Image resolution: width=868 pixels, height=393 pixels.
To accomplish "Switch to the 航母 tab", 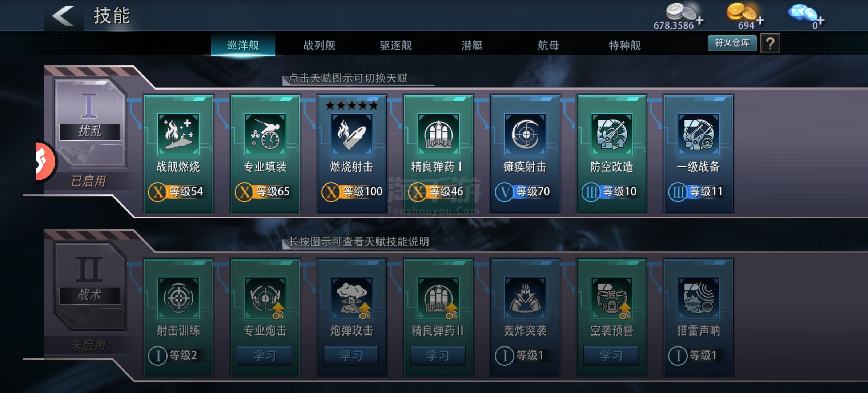I will tap(548, 45).
